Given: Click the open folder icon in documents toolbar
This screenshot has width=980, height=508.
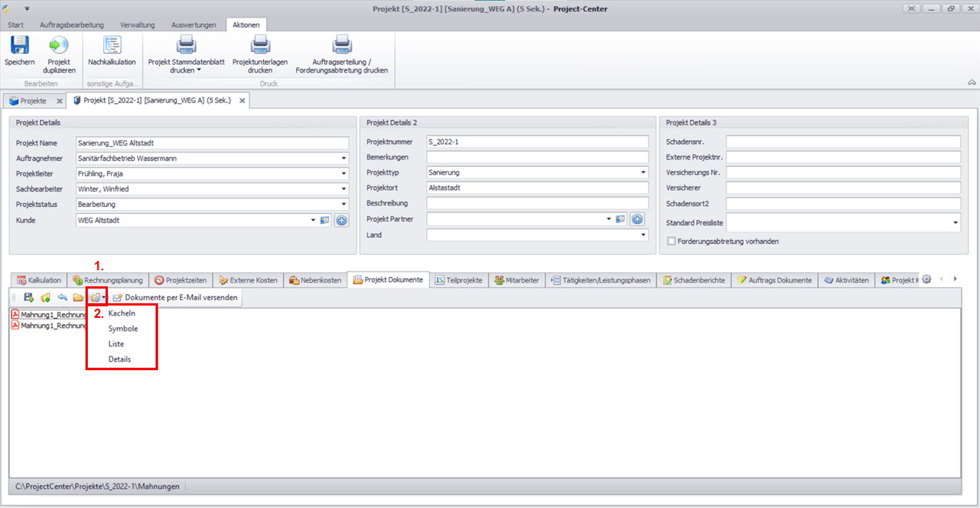Looking at the screenshot, I should (x=78, y=297).
